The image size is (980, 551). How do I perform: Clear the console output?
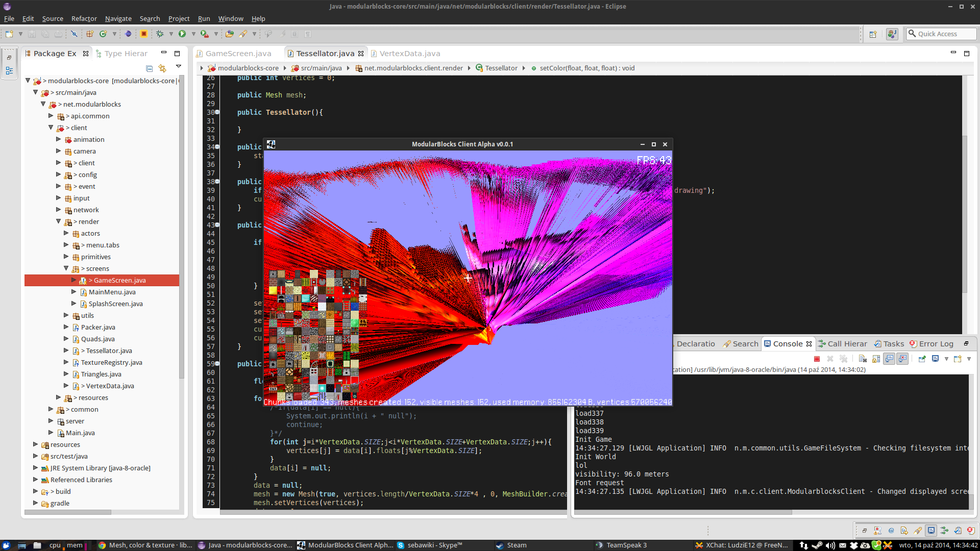pyautogui.click(x=862, y=359)
